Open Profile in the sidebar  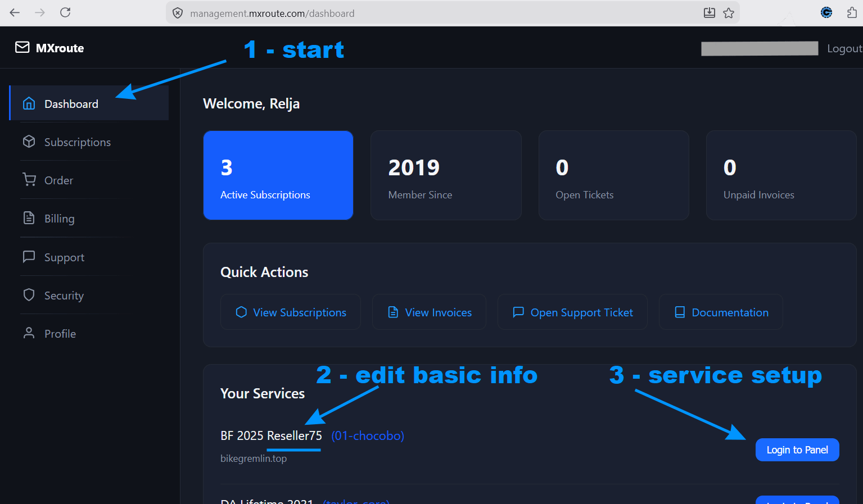[x=89, y=333]
